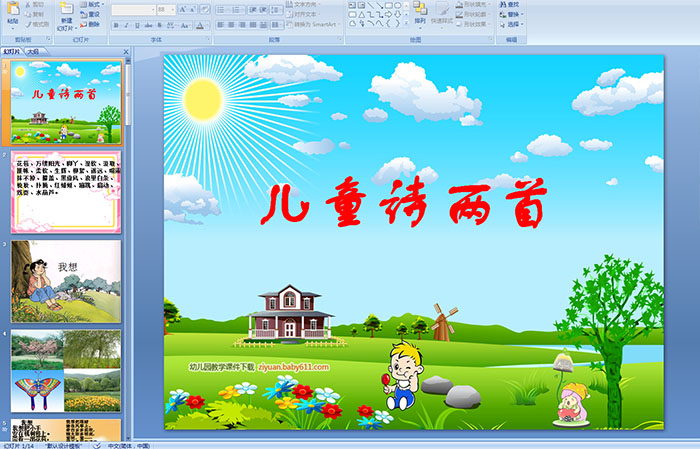Open the font name combo box

pyautogui.click(x=133, y=9)
